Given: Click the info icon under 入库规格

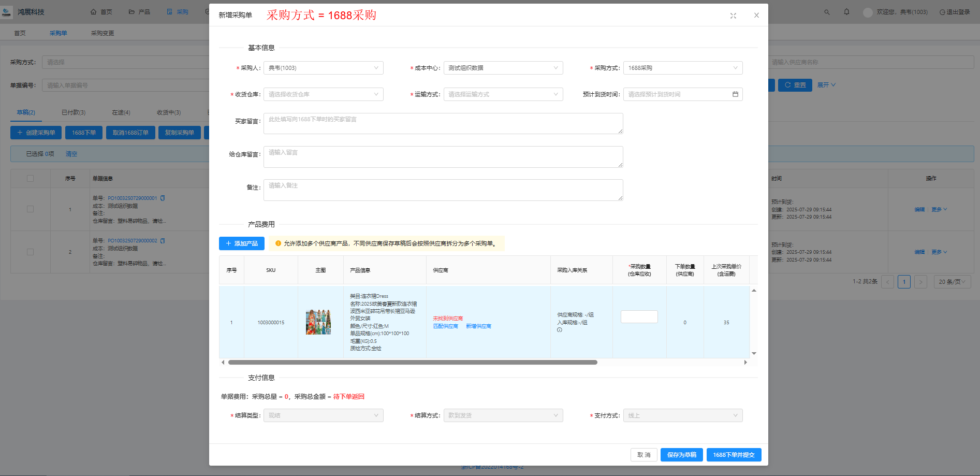Looking at the screenshot, I should point(559,330).
